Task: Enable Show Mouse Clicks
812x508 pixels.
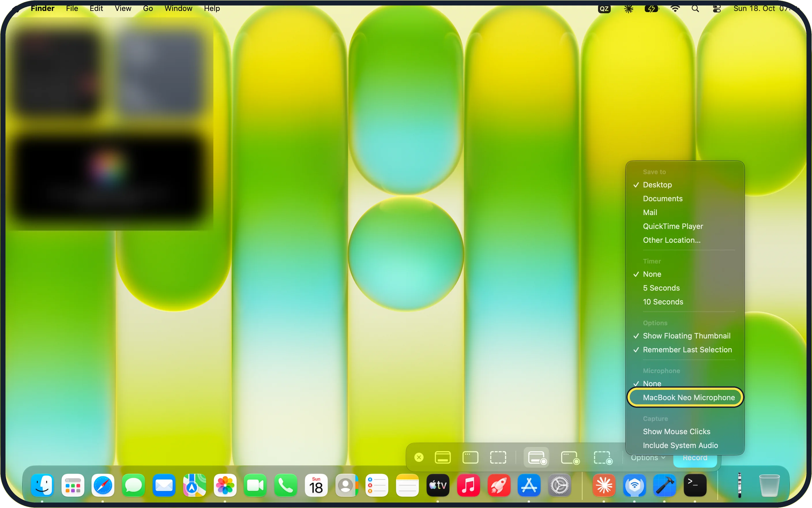Action: (x=685, y=431)
